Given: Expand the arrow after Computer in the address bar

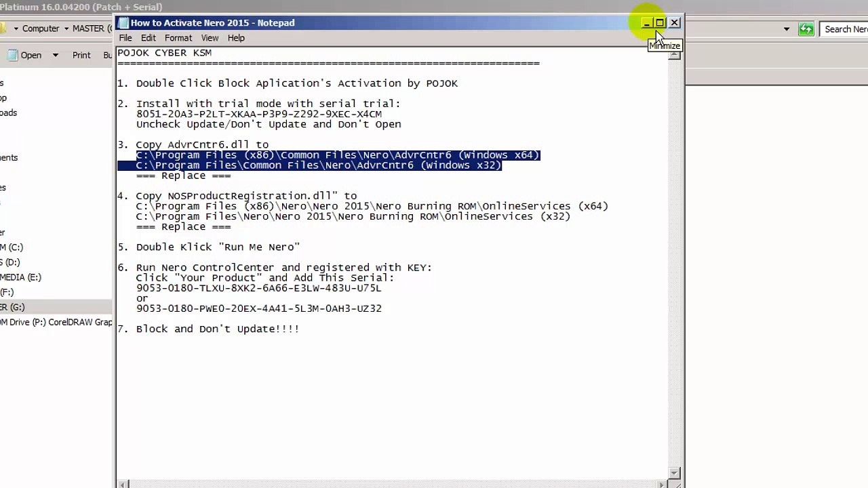Looking at the screenshot, I should (66, 28).
